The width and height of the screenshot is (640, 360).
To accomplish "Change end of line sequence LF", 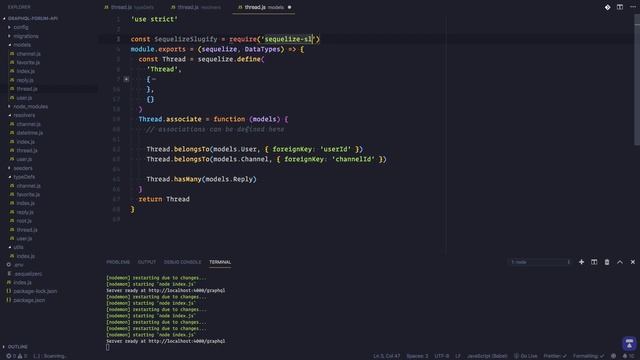I will [458, 356].
